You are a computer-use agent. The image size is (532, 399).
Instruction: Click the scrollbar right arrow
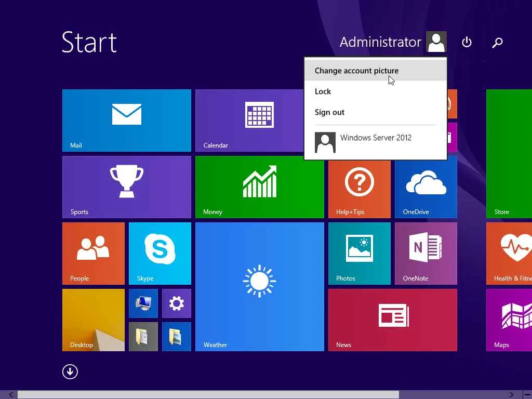511,395
